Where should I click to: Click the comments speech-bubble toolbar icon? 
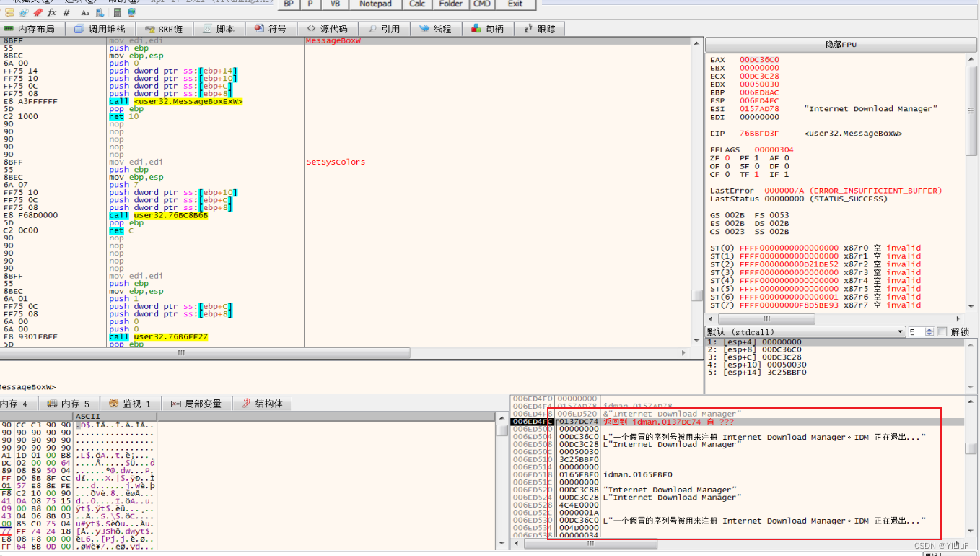[x=9, y=13]
